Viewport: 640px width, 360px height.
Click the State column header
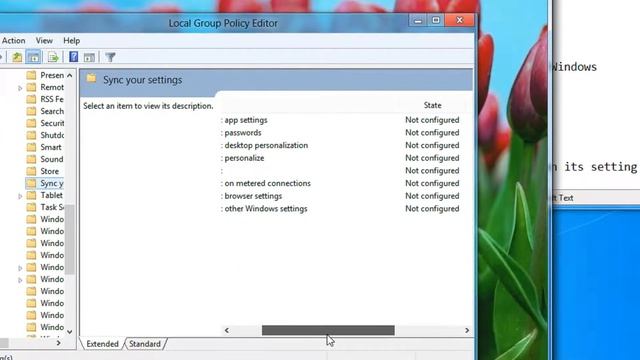432,105
